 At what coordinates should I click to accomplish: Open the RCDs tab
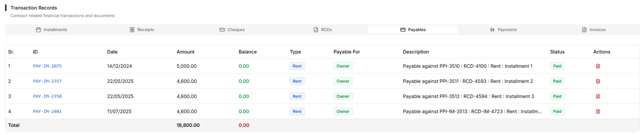[323, 29]
